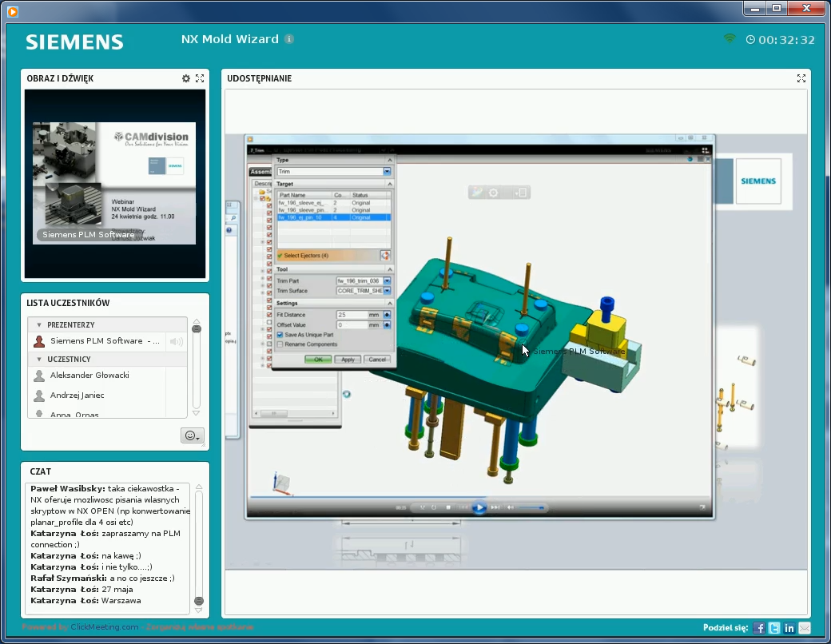Toggle the Save As Unique Part checkbox

(x=280, y=335)
